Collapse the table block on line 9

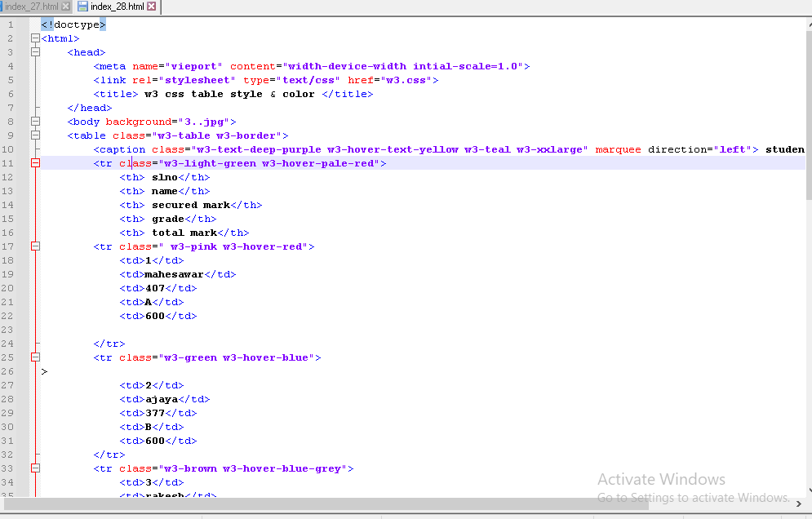click(x=35, y=135)
